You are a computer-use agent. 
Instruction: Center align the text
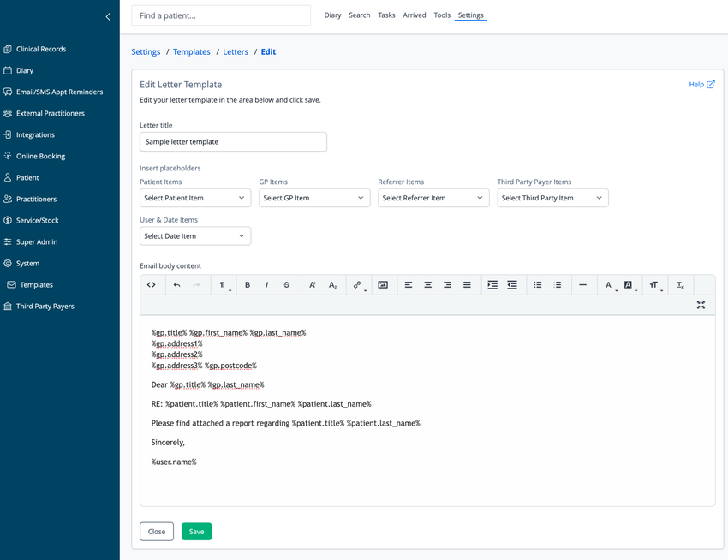point(427,284)
